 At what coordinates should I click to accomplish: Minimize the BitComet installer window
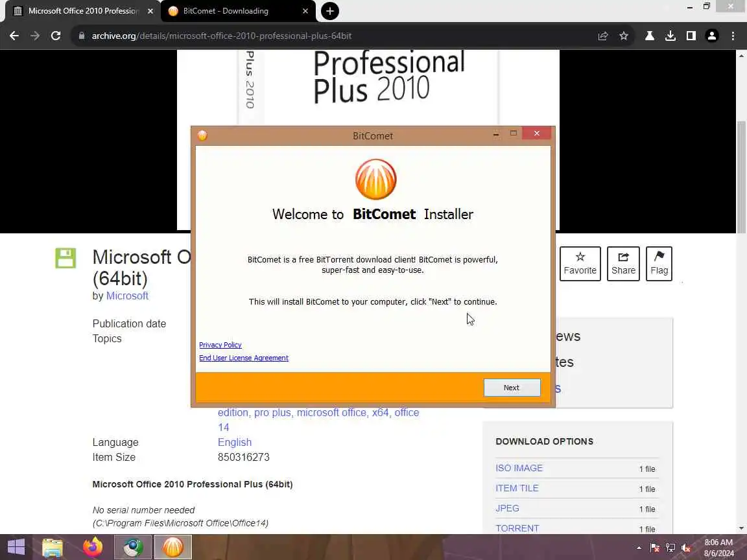496,134
